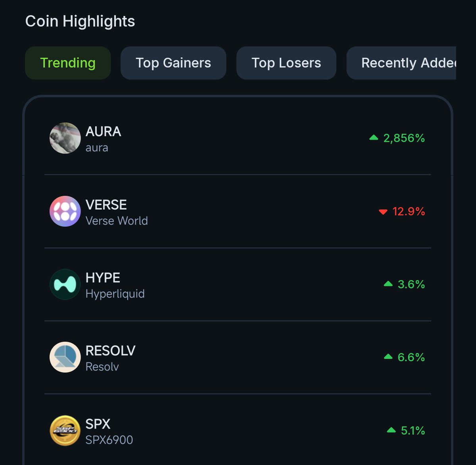Open the RESOLV coin row title
The width and height of the screenshot is (476, 465).
tap(110, 351)
